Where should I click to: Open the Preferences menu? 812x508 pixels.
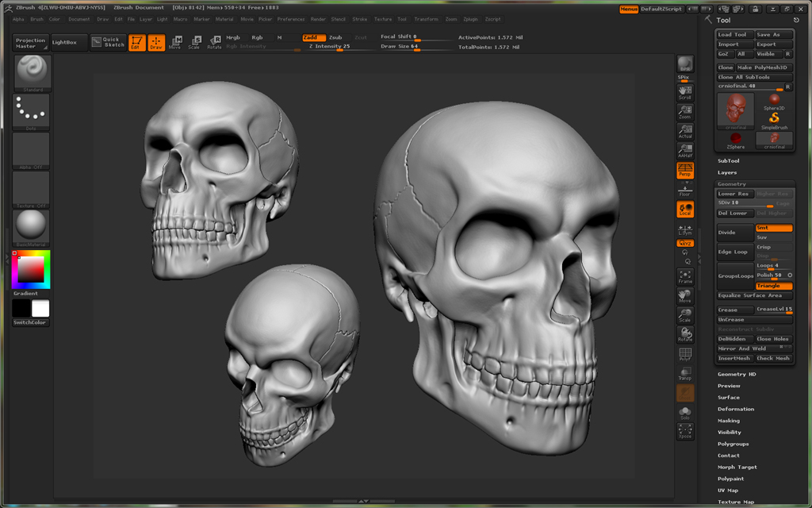coord(291,20)
